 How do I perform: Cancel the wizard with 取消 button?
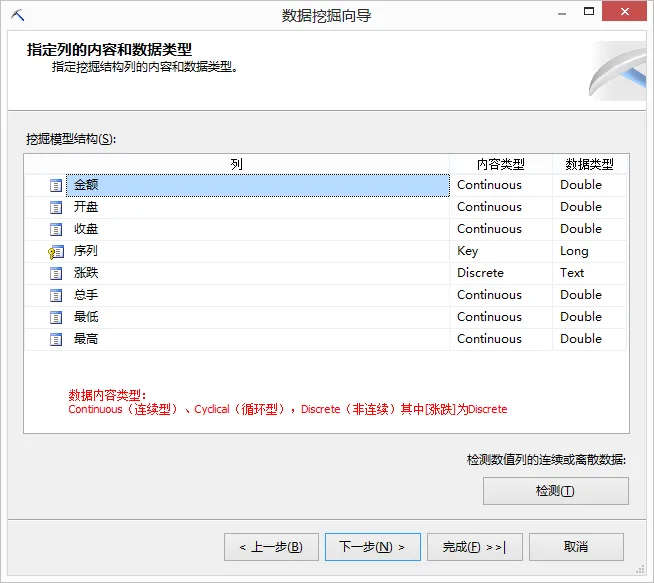pos(576,547)
